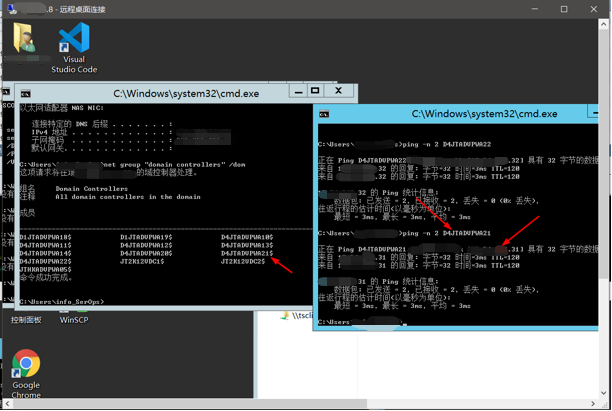Minimize the remote desktop connection window
The image size is (612, 411).
click(x=535, y=9)
